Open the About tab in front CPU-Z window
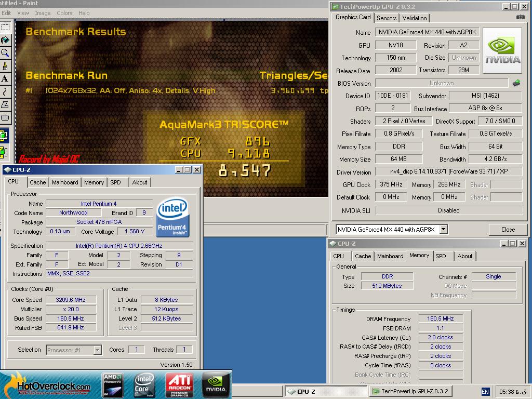This screenshot has width=532, height=399. [140, 182]
